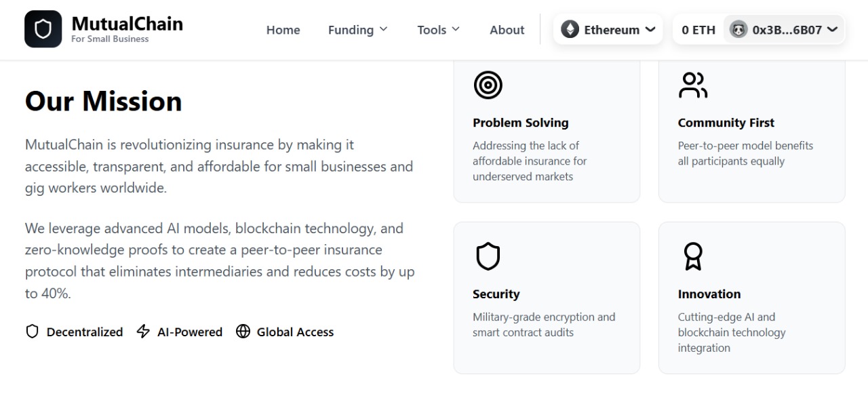This screenshot has width=868, height=400.
Task: Click the Our Mission heading
Action: click(103, 102)
